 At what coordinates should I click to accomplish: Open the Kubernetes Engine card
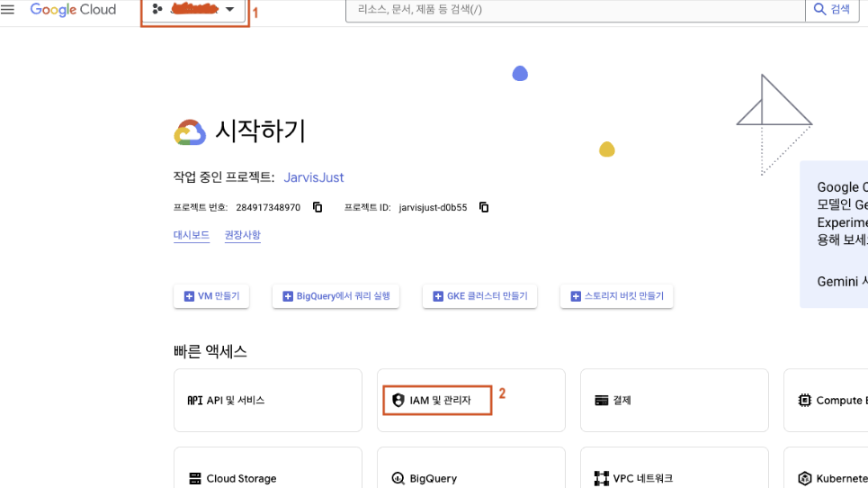coord(826,468)
